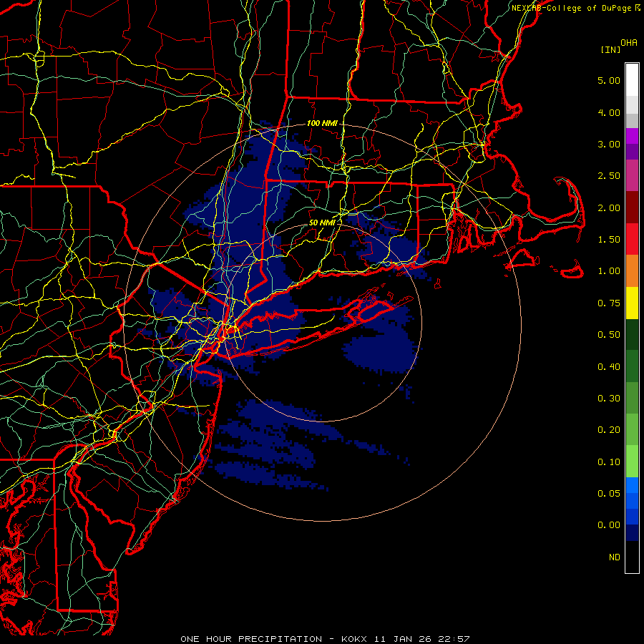Screen dimensions: 644x644
Task: Pick the black ND swatch at scale bottom
Action: [x=632, y=557]
